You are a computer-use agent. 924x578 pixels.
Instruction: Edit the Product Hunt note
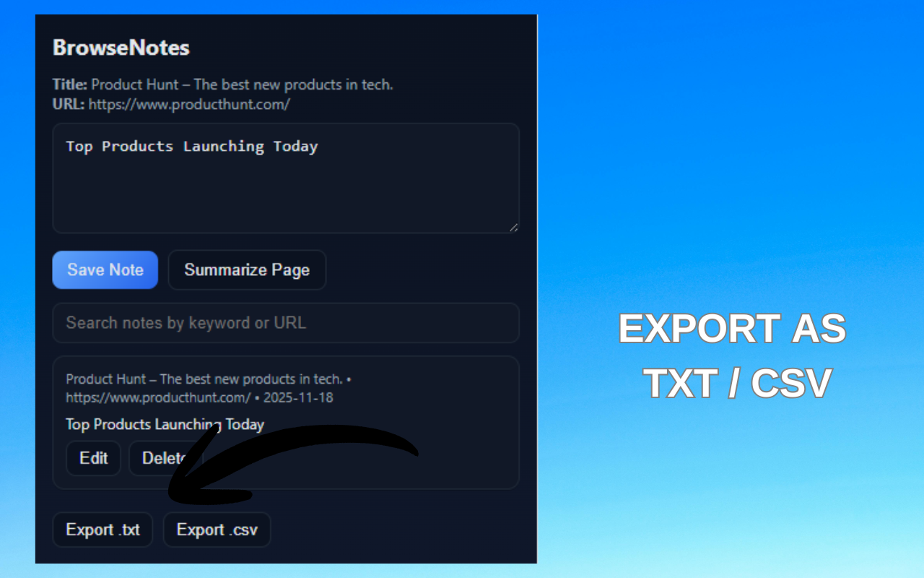point(93,458)
